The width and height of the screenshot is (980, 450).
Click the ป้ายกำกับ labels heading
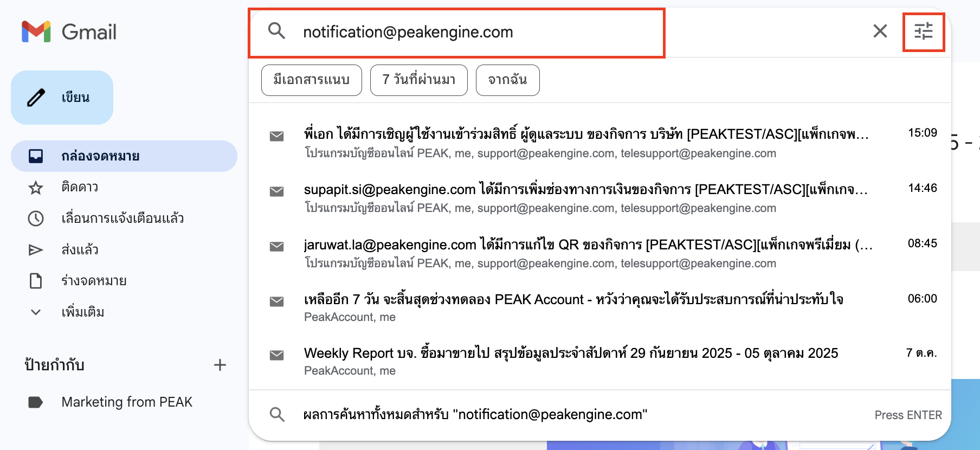tap(55, 365)
